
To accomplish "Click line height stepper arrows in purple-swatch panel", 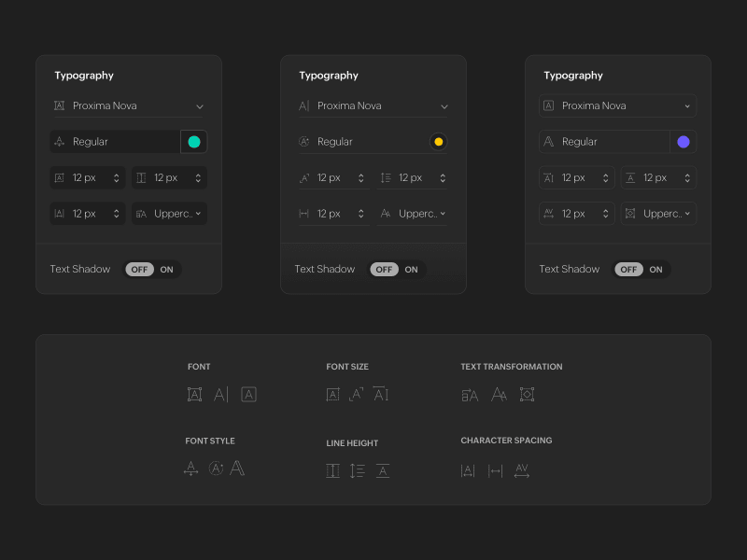I will [x=687, y=178].
